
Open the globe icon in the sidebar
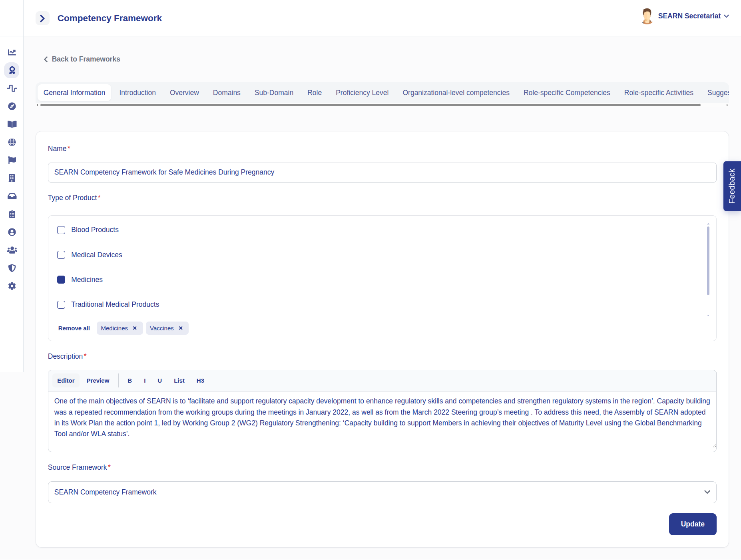(12, 142)
